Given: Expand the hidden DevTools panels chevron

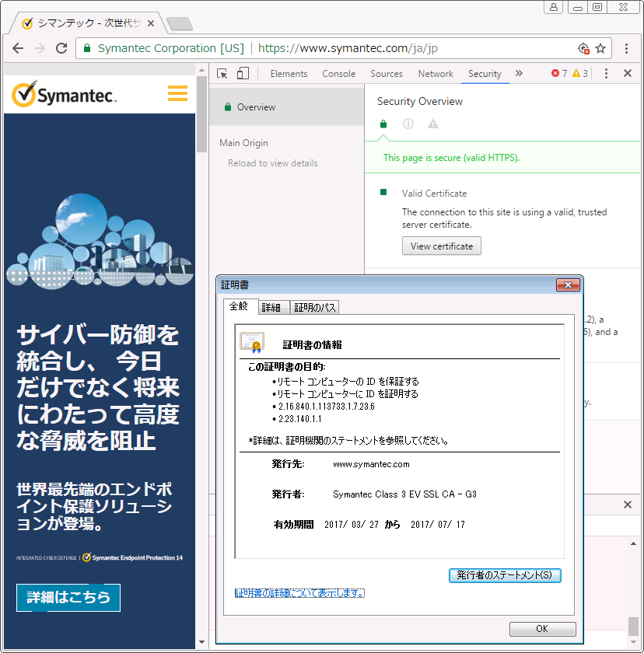Looking at the screenshot, I should pyautogui.click(x=518, y=73).
